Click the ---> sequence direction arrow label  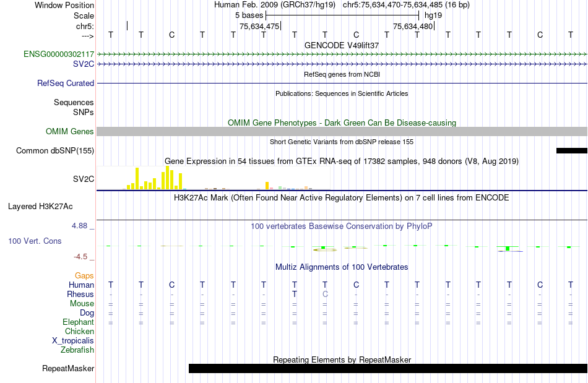(87, 36)
